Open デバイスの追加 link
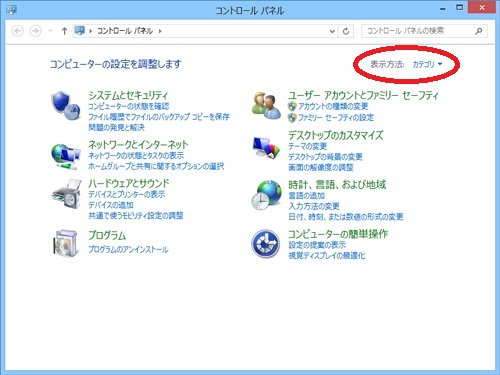 (x=111, y=205)
